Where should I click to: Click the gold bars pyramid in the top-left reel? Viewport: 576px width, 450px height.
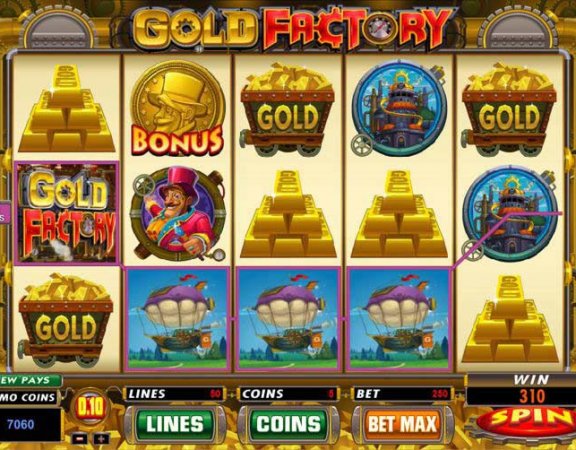66,108
